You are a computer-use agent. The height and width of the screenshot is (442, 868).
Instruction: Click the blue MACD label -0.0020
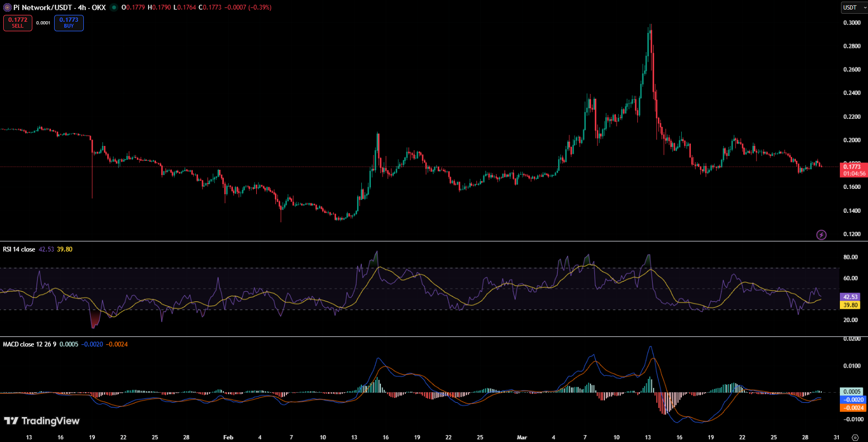pos(854,400)
